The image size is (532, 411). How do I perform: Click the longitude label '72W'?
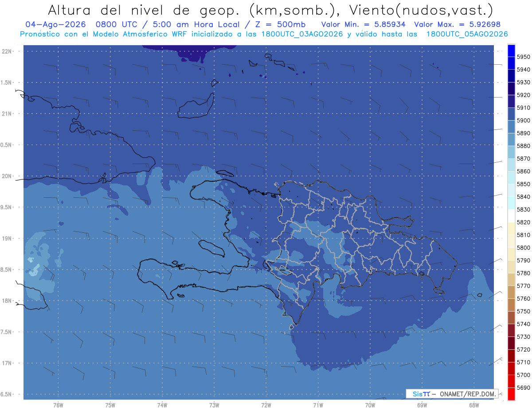pyautogui.click(x=266, y=405)
